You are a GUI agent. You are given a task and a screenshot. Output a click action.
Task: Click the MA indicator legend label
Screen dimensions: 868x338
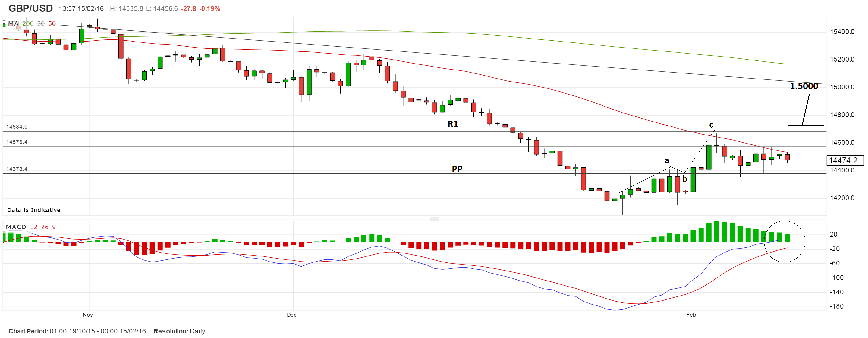[13, 23]
